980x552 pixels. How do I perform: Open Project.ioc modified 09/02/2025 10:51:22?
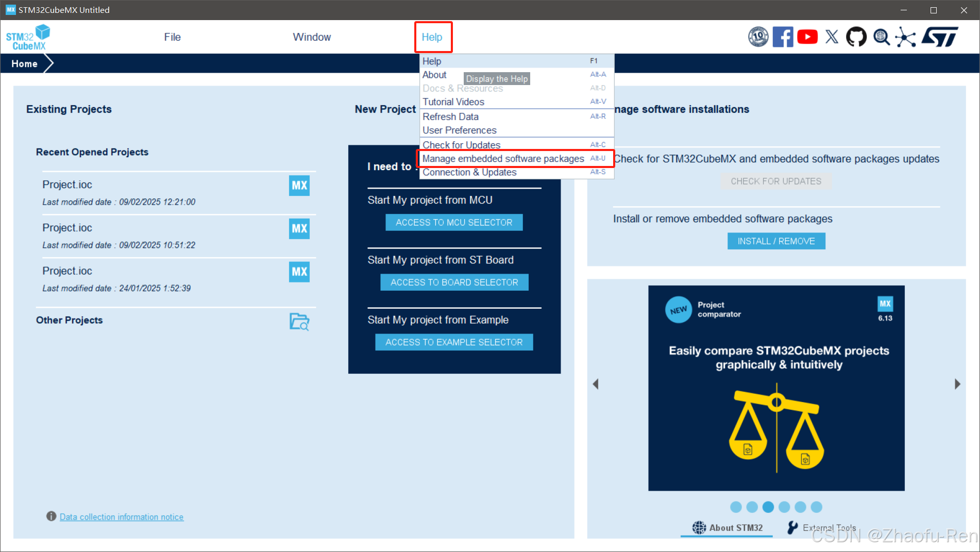pos(179,236)
